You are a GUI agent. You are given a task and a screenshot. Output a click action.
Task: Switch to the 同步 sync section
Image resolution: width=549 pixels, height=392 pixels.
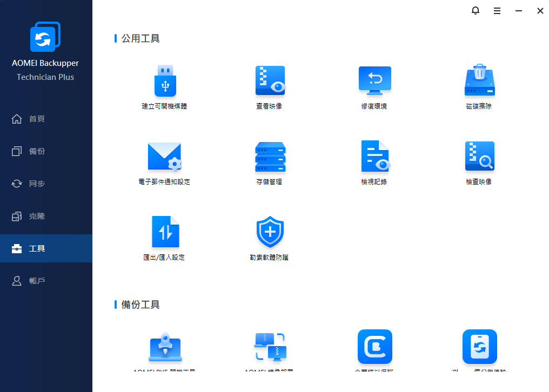click(x=46, y=184)
